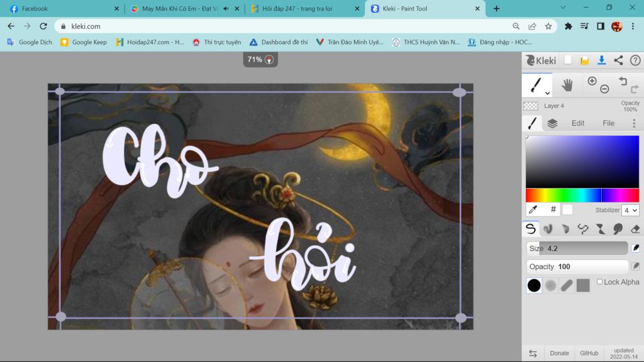Select the soft textured brush tip

[550, 285]
